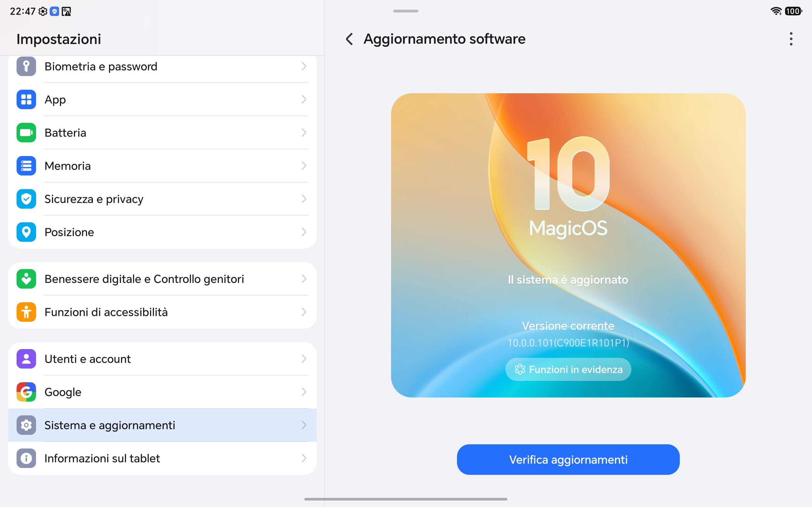
Task: Tap the purple Utenti e account icon
Action: [26, 359]
